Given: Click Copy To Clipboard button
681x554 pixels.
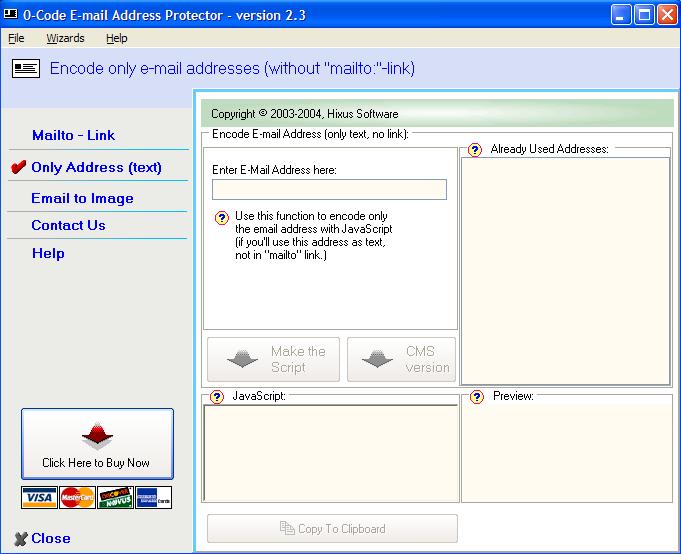Looking at the screenshot, I should tap(332, 528).
